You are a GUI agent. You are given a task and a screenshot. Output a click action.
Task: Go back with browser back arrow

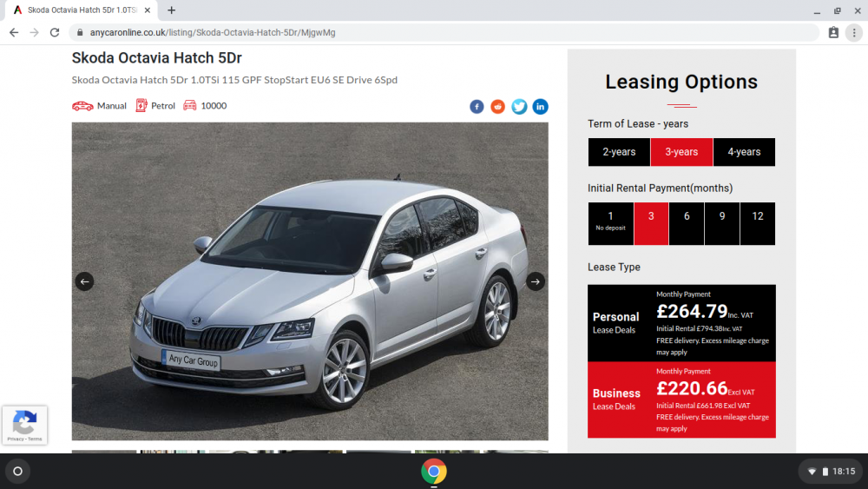point(14,33)
